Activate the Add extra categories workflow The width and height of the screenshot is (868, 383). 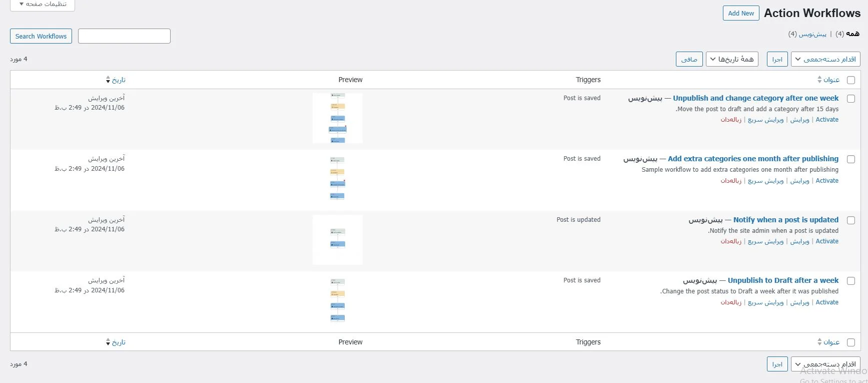pos(827,181)
